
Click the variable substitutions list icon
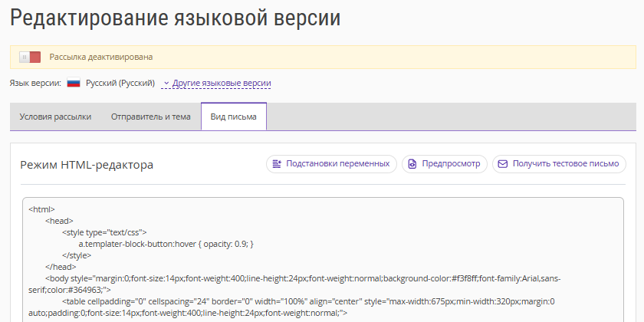tap(278, 164)
